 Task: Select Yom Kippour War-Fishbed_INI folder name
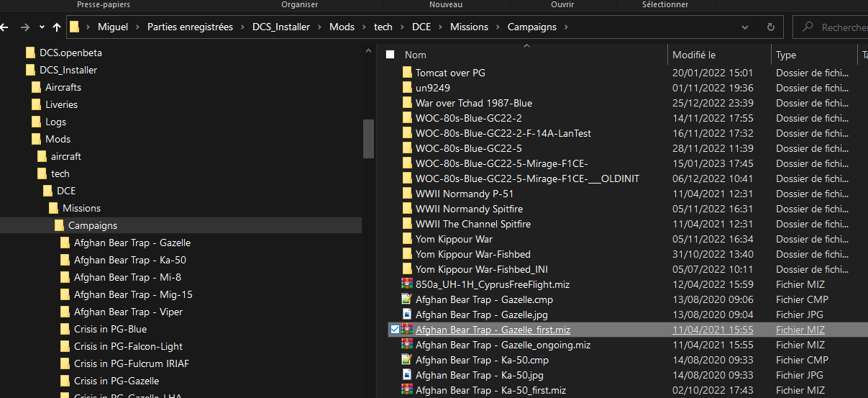pyautogui.click(x=482, y=269)
